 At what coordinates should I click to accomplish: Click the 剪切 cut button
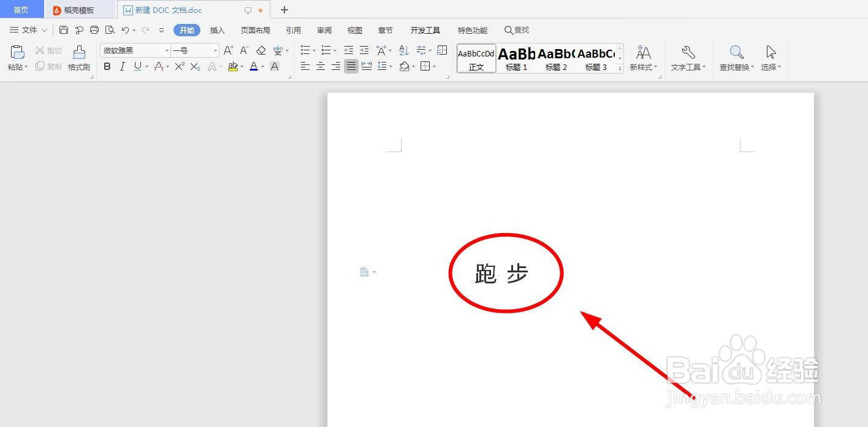49,50
